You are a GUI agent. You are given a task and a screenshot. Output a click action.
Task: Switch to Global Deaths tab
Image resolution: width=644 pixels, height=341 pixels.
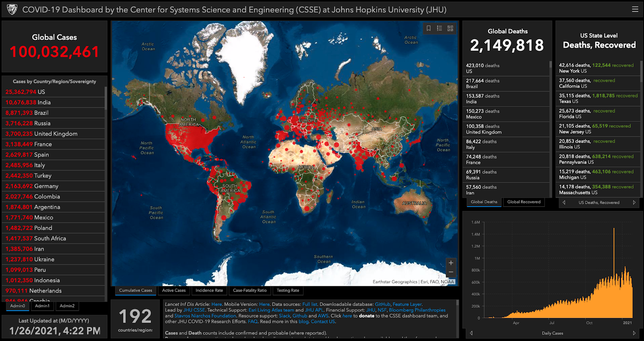point(484,202)
